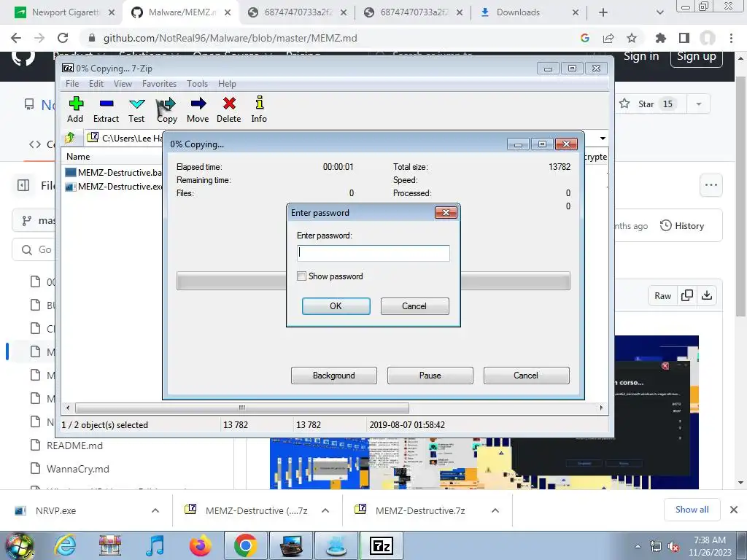Copy raw file icon on GitHub

pyautogui.click(x=687, y=296)
